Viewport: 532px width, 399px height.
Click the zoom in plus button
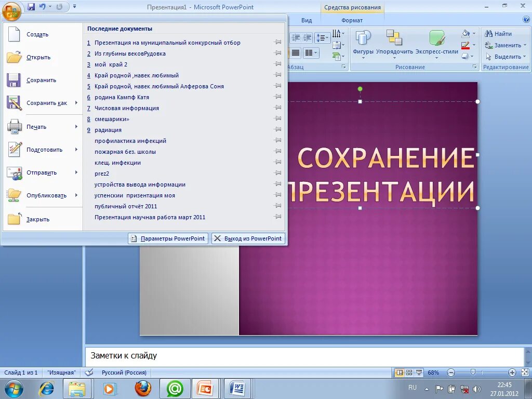pyautogui.click(x=512, y=373)
